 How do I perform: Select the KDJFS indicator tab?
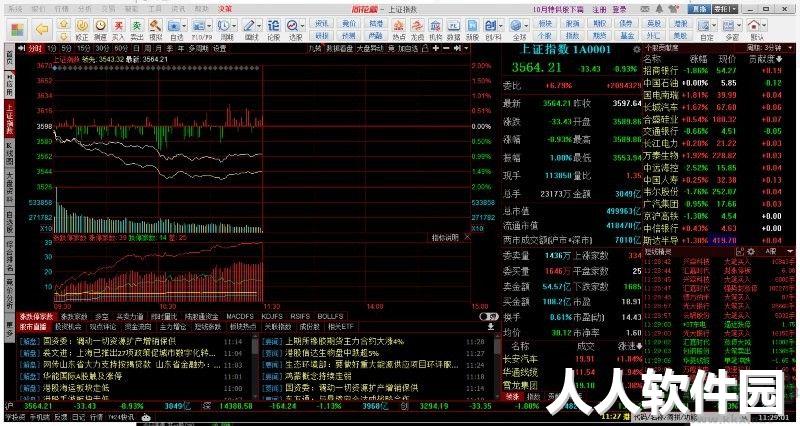pyautogui.click(x=272, y=316)
